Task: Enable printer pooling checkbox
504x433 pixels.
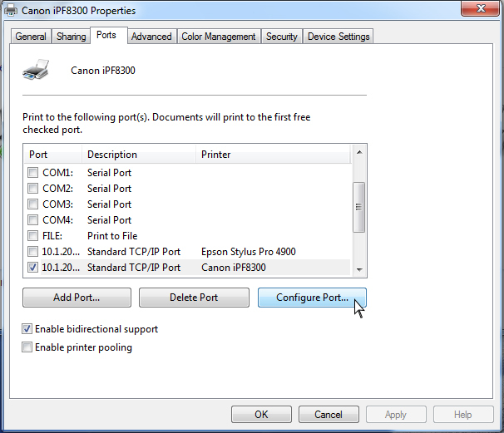Action: pyautogui.click(x=27, y=347)
